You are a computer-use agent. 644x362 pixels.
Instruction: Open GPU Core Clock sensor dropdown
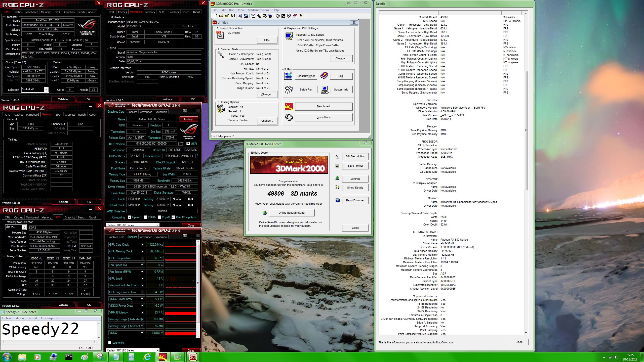pos(142,245)
